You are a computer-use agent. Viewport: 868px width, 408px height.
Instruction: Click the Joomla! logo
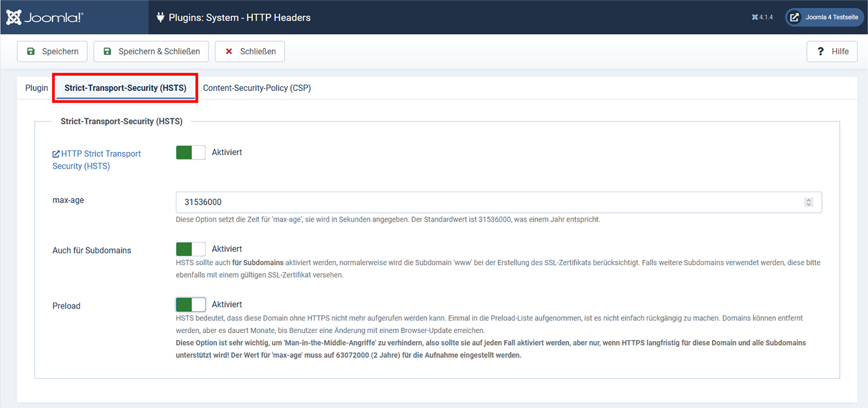click(x=44, y=17)
